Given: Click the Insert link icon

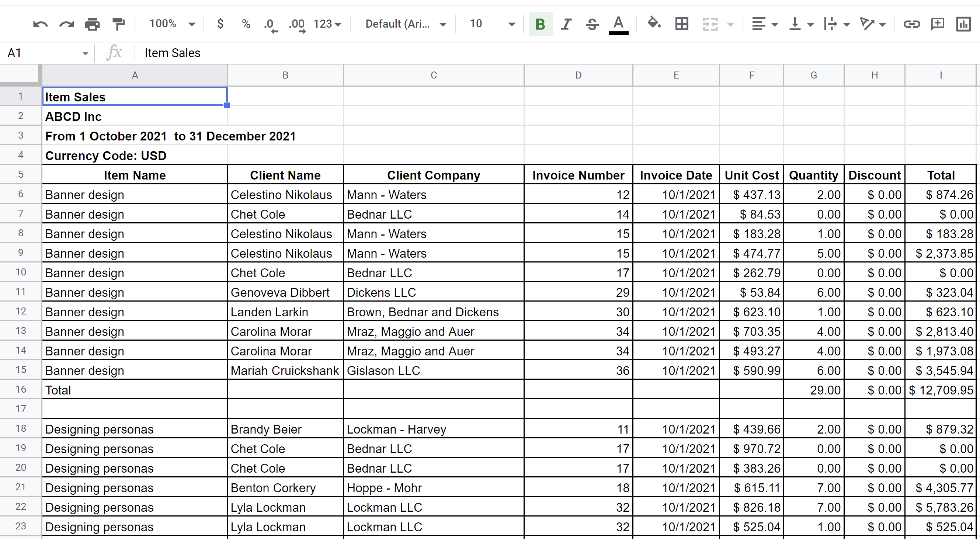Looking at the screenshot, I should point(911,24).
